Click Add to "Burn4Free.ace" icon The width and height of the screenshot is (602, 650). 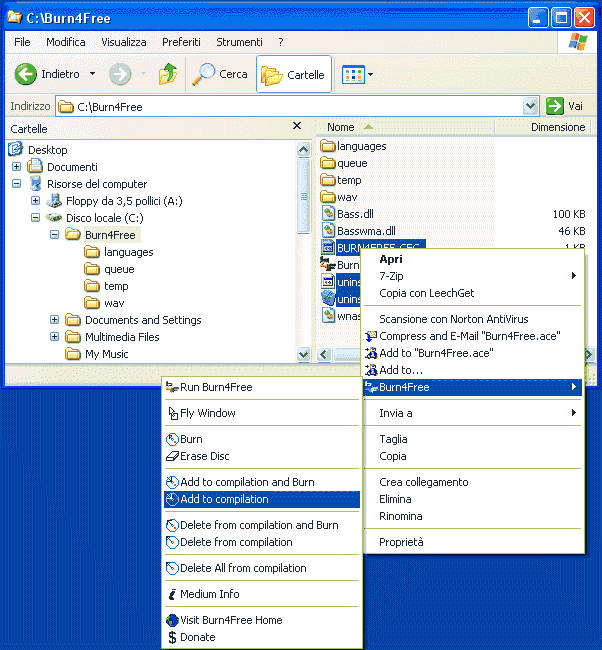(x=371, y=353)
